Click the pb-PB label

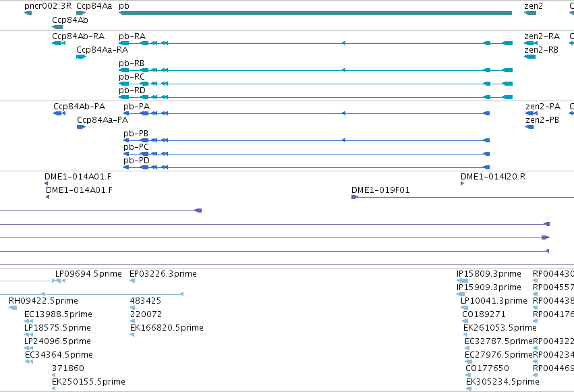(x=136, y=134)
